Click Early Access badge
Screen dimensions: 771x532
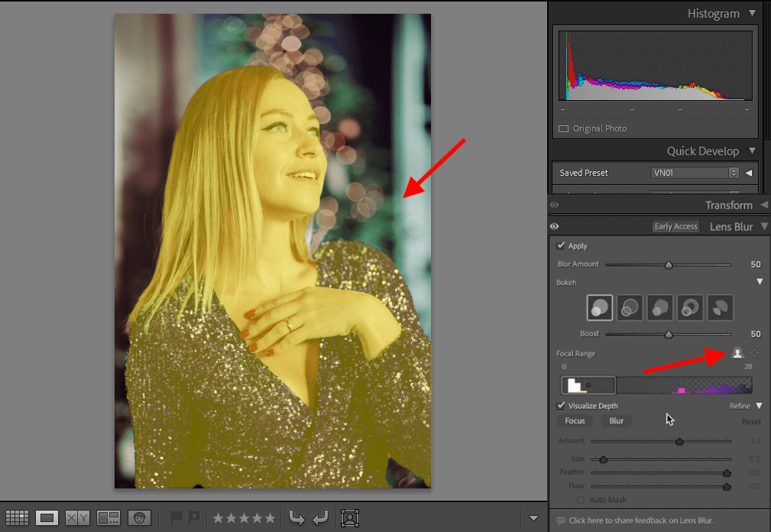(x=675, y=226)
